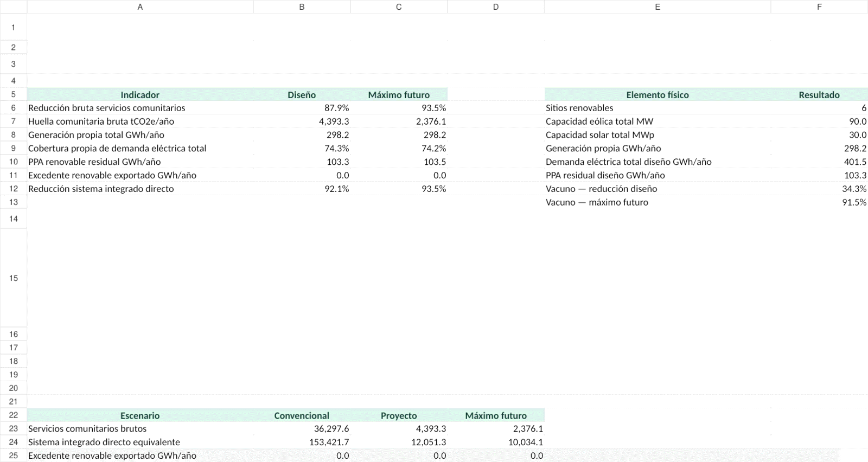Click the Proyecto header cell
Image resolution: width=868 pixels, height=462 pixels.
click(x=399, y=415)
